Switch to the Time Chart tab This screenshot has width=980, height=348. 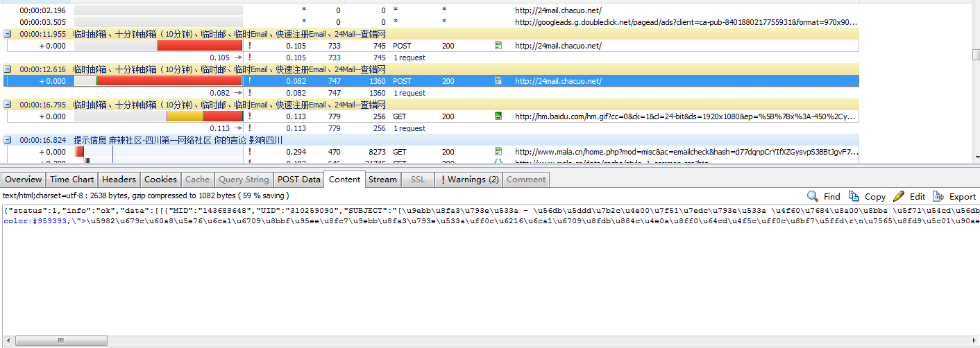(71, 180)
